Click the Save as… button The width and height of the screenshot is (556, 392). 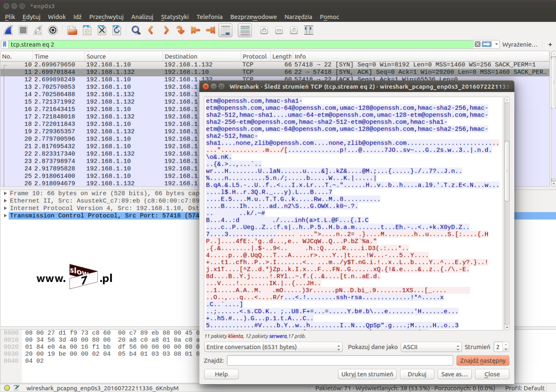455,374
